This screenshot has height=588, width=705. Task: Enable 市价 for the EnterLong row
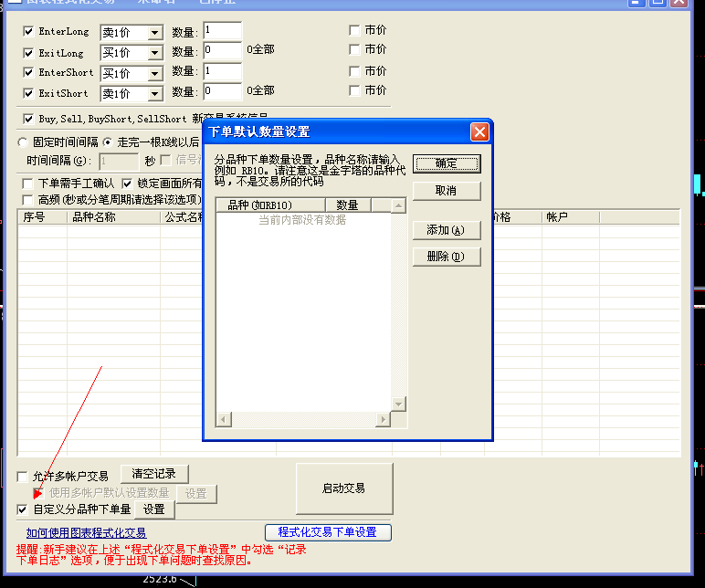[x=354, y=30]
